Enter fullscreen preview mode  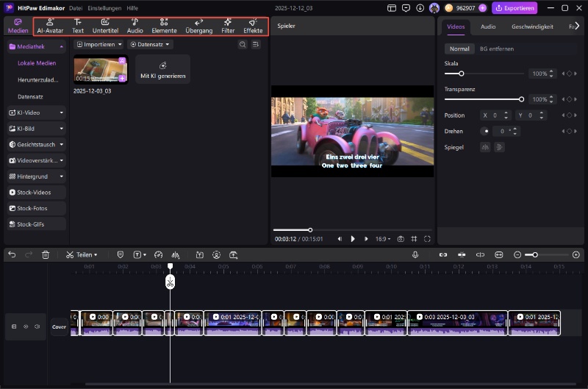pyautogui.click(x=427, y=239)
